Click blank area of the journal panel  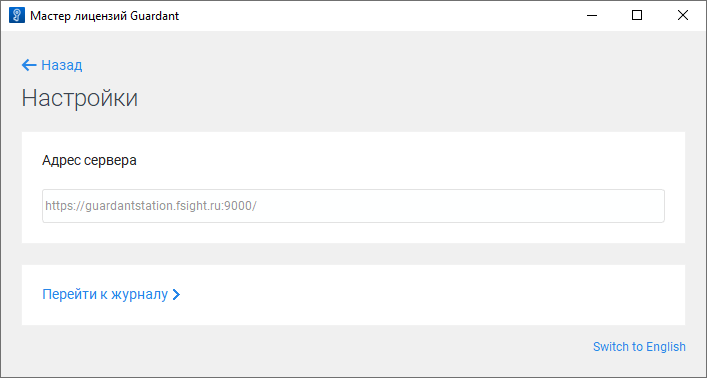click(x=428, y=295)
